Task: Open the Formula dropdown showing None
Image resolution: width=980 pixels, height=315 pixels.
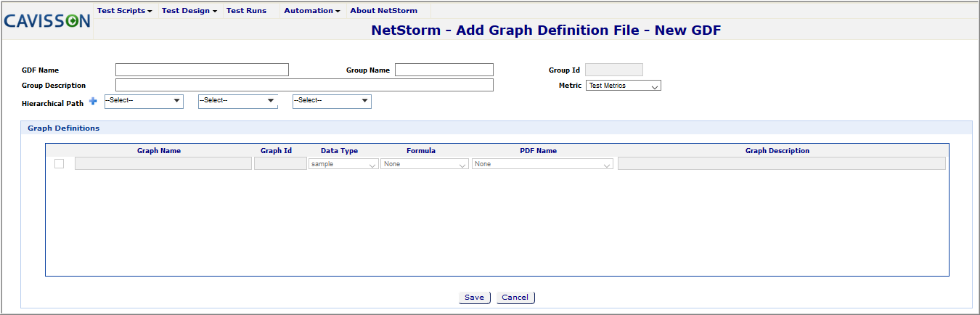Action: coord(425,164)
